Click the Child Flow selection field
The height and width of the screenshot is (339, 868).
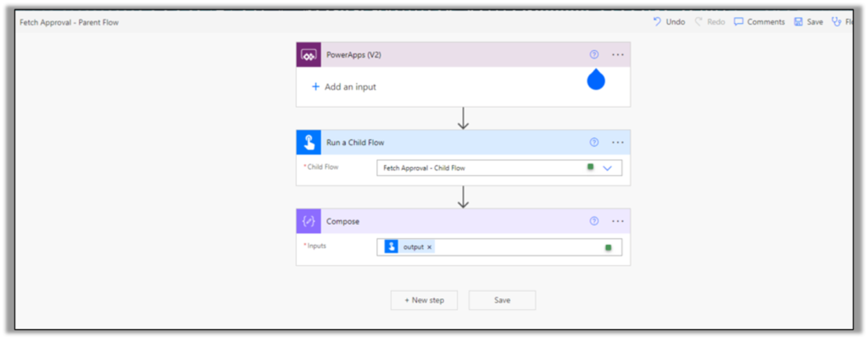click(x=498, y=168)
